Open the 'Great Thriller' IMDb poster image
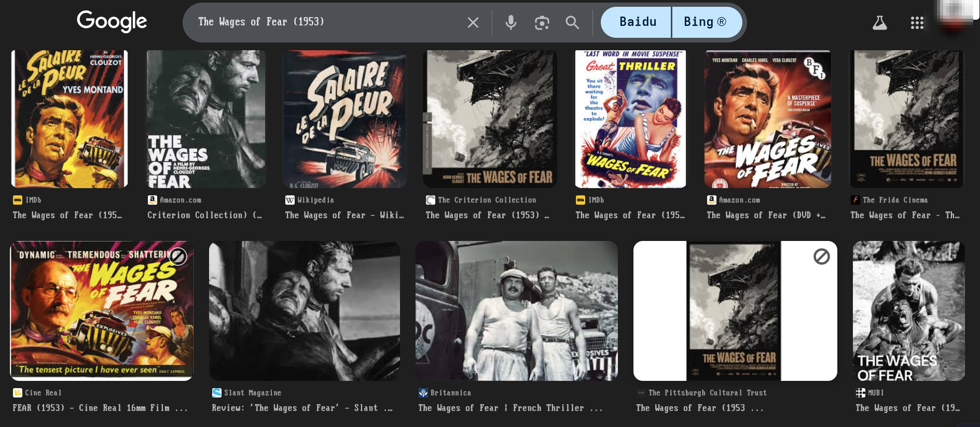 tap(630, 119)
